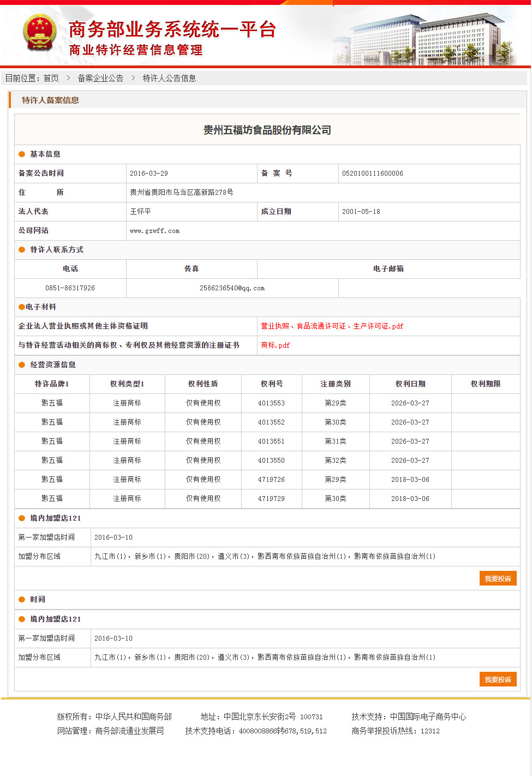This screenshot has height=776, width=532.
Task: Click the 权利号 column header
Action: coord(272,384)
